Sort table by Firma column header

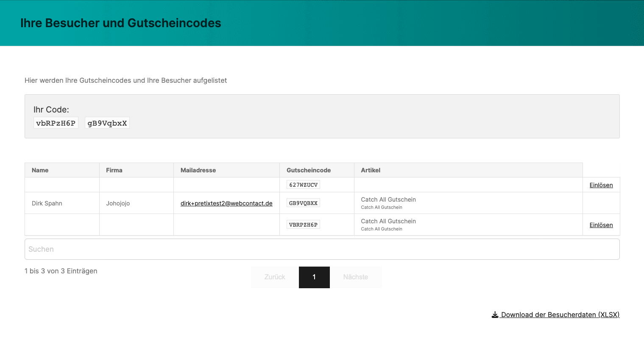137,170
